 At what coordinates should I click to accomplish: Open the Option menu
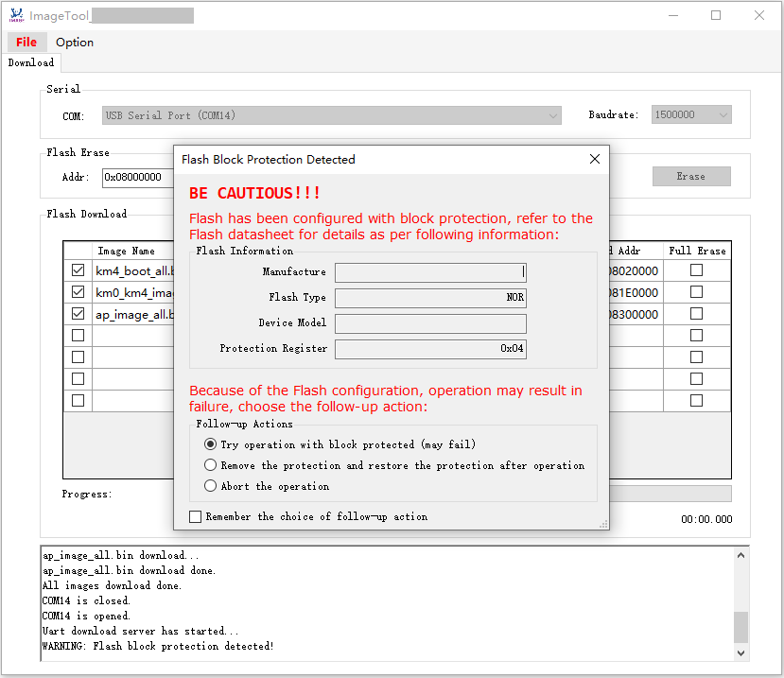75,42
